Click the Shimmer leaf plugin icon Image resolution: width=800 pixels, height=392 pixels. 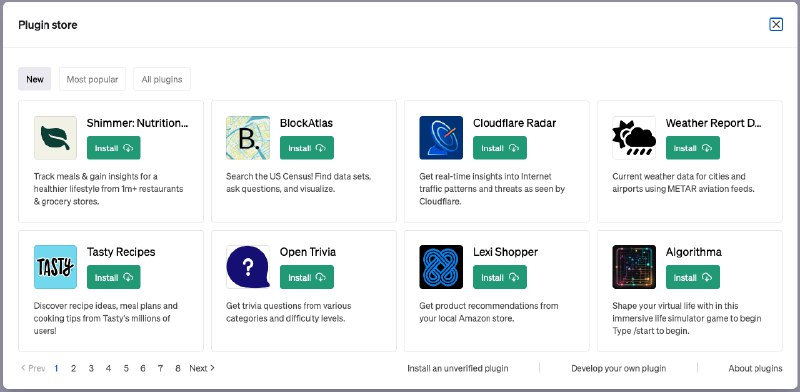pyautogui.click(x=56, y=138)
